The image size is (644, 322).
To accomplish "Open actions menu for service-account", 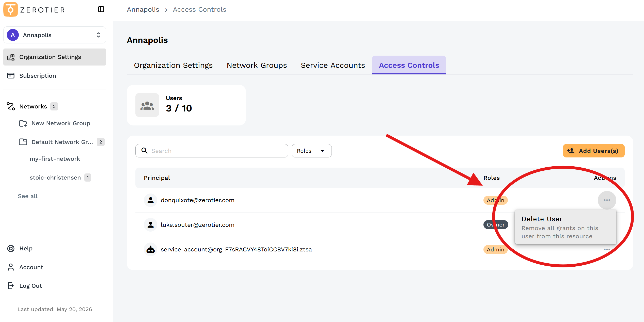I will click(607, 250).
